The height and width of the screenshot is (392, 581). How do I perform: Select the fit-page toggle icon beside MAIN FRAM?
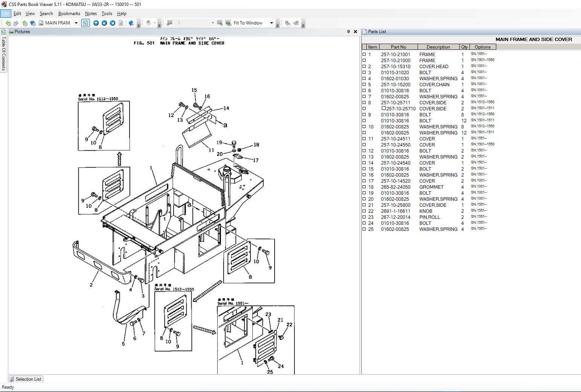click(85, 23)
